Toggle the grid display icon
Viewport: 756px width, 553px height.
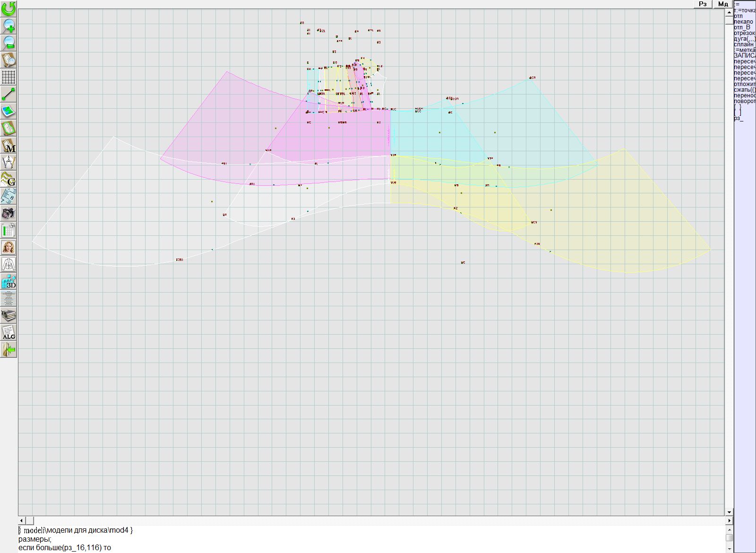click(x=9, y=77)
